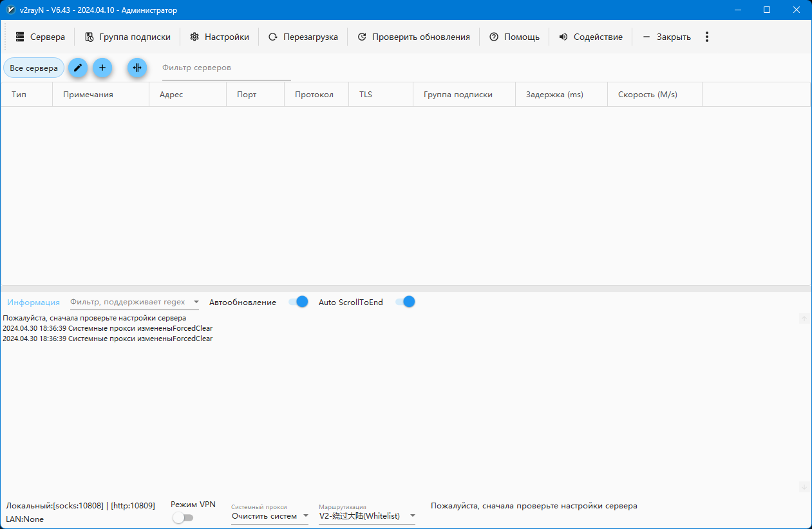Open the Группа подписки menu
The height and width of the screenshot is (529, 812).
pyautogui.click(x=127, y=37)
